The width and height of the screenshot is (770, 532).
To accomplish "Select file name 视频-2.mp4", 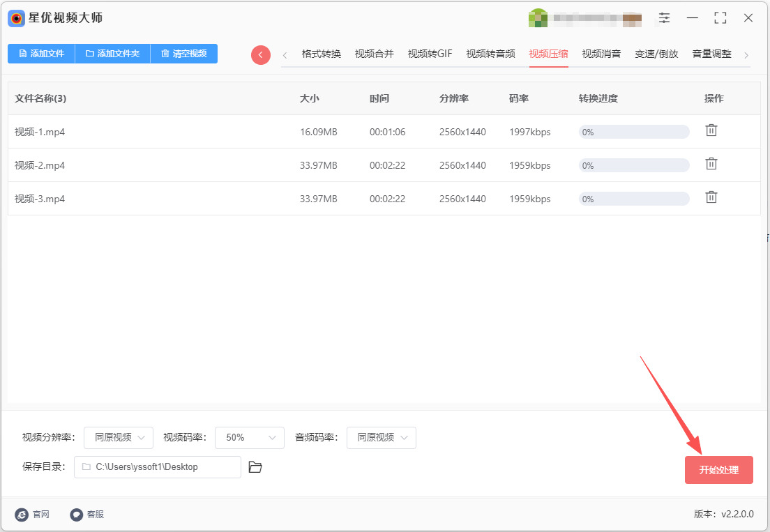I will [x=40, y=165].
